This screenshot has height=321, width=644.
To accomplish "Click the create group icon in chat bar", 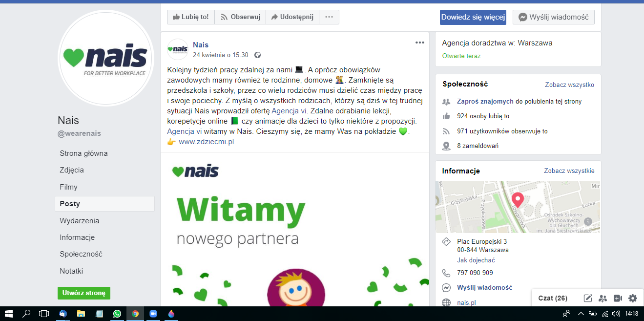I will (x=602, y=298).
